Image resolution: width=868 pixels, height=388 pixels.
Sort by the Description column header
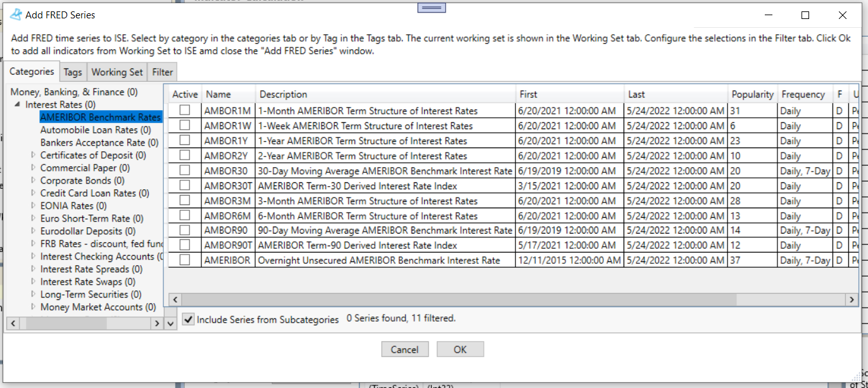(x=386, y=94)
